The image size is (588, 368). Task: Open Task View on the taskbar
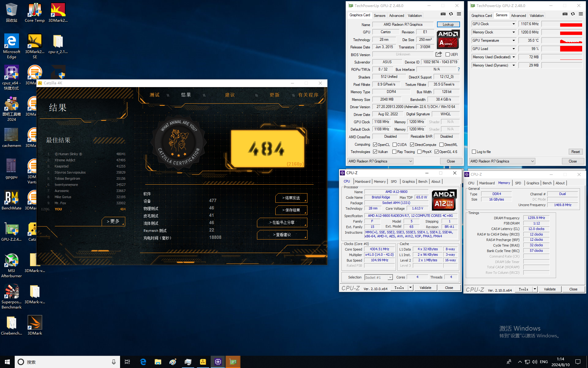coord(127,362)
